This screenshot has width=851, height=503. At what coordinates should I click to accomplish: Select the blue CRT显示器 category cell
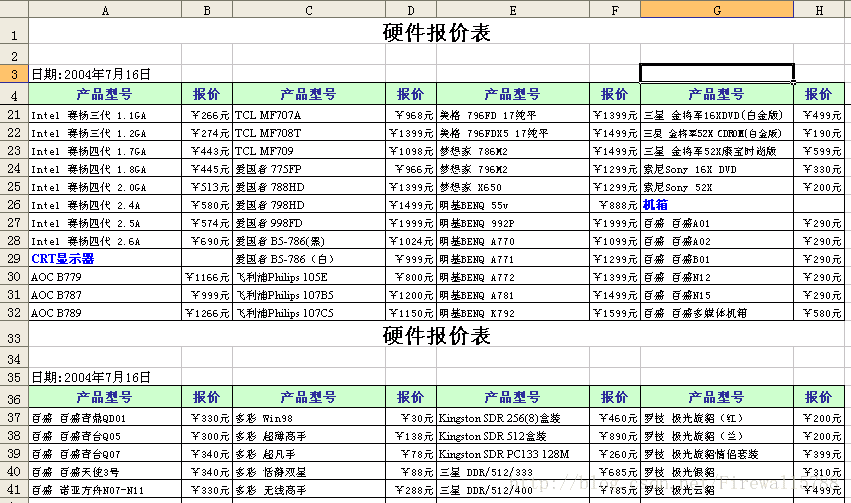(x=105, y=258)
